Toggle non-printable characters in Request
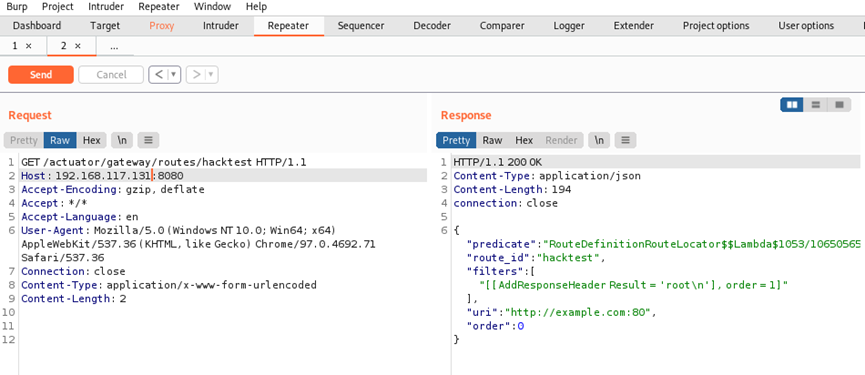Image resolution: width=865 pixels, height=375 pixels. click(x=122, y=141)
